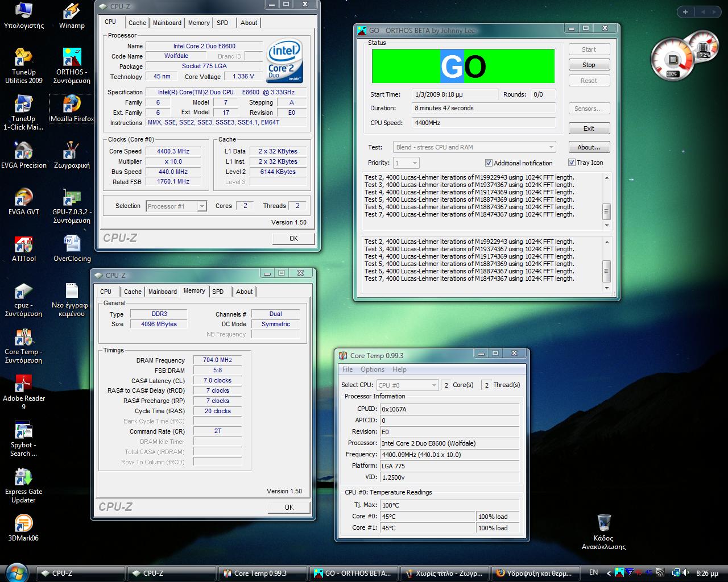Open Memory tab in top CPU-Z window
Viewport: 728px width, 582px height.
click(x=199, y=23)
